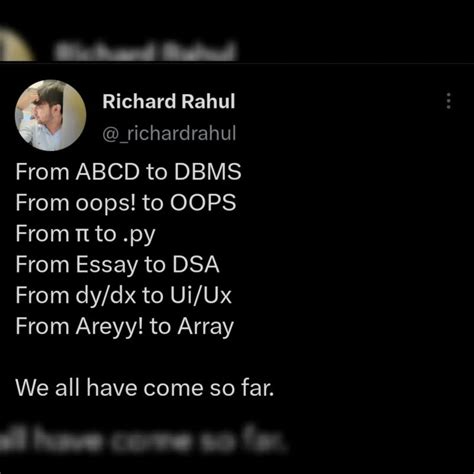Click the word 'DBMS' in the tweet

click(208, 172)
